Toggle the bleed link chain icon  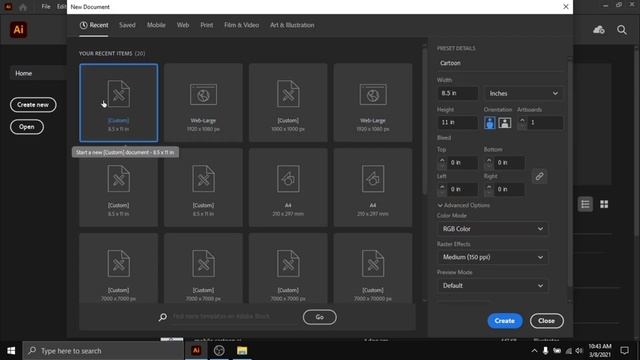click(x=539, y=176)
